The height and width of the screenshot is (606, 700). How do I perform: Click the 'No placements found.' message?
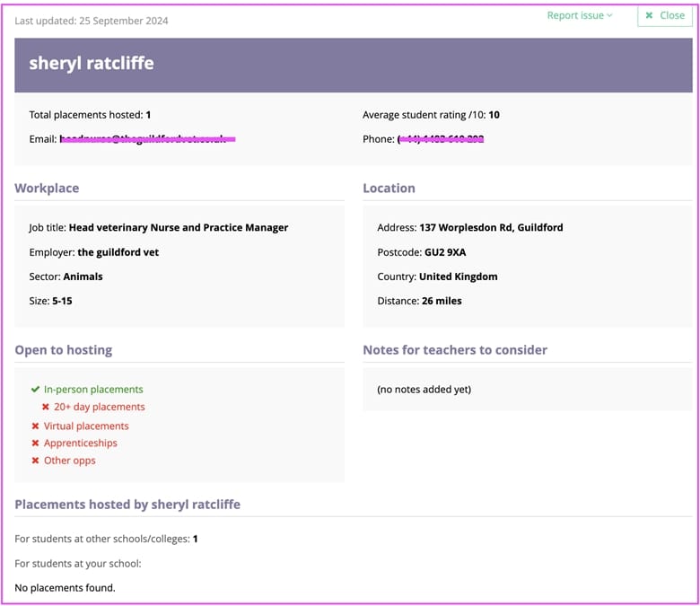[65, 588]
